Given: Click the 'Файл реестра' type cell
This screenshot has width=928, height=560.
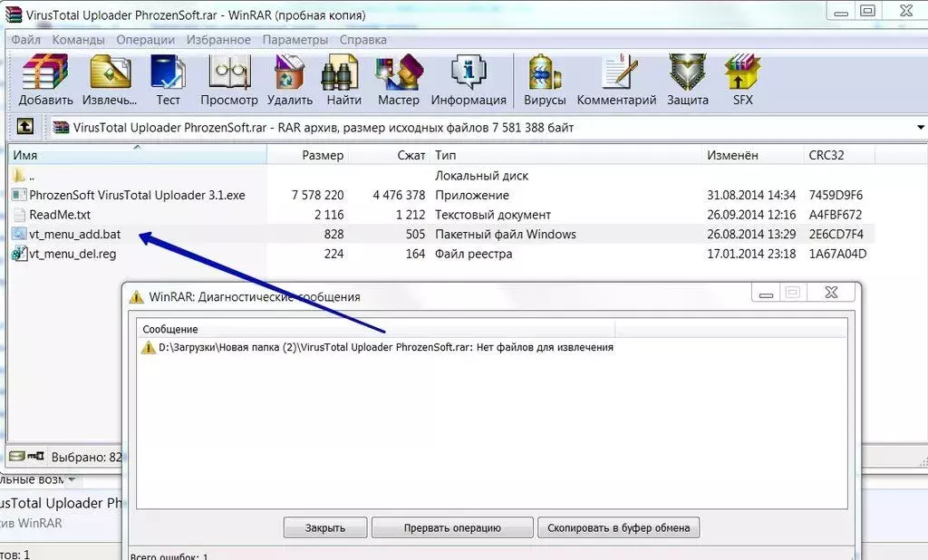Looking at the screenshot, I should point(473,254).
